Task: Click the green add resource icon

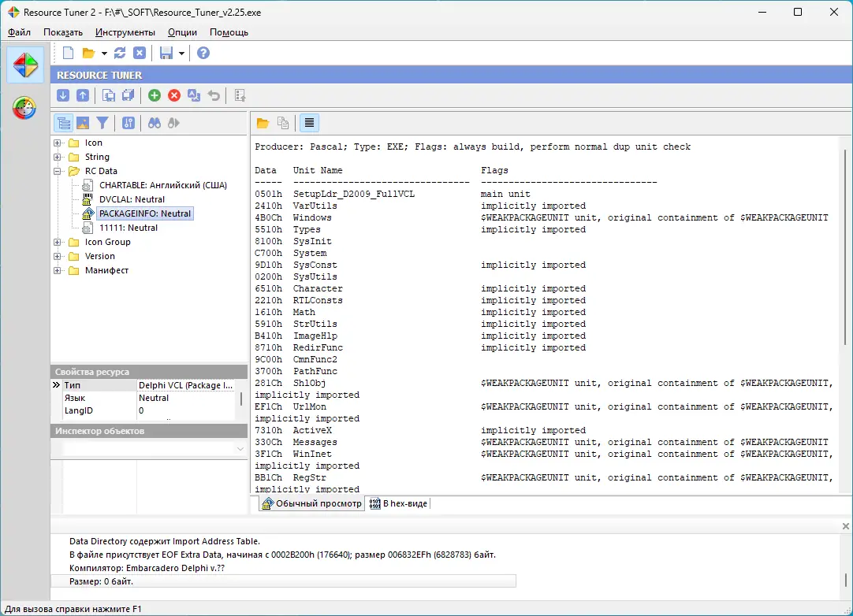Action: 155,95
